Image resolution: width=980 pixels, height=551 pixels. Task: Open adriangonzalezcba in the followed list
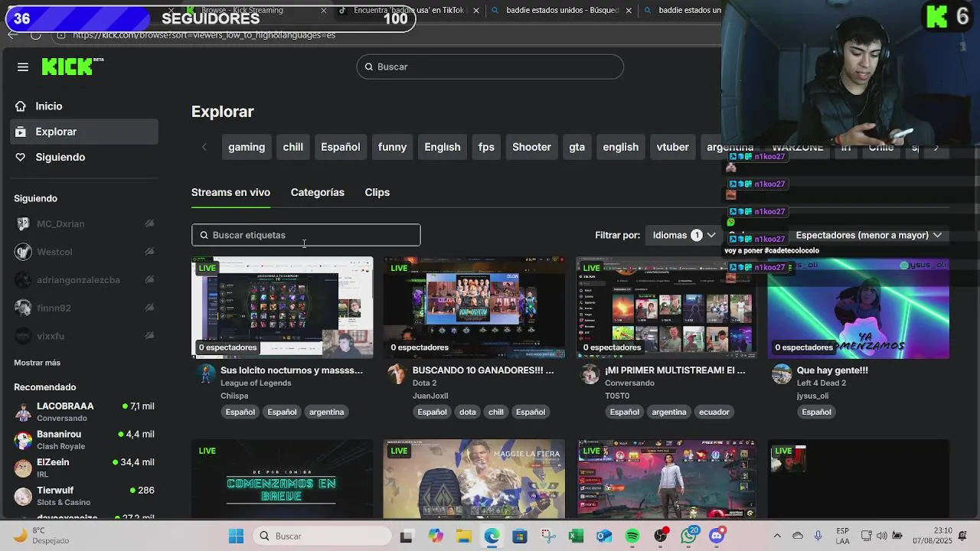click(84, 280)
